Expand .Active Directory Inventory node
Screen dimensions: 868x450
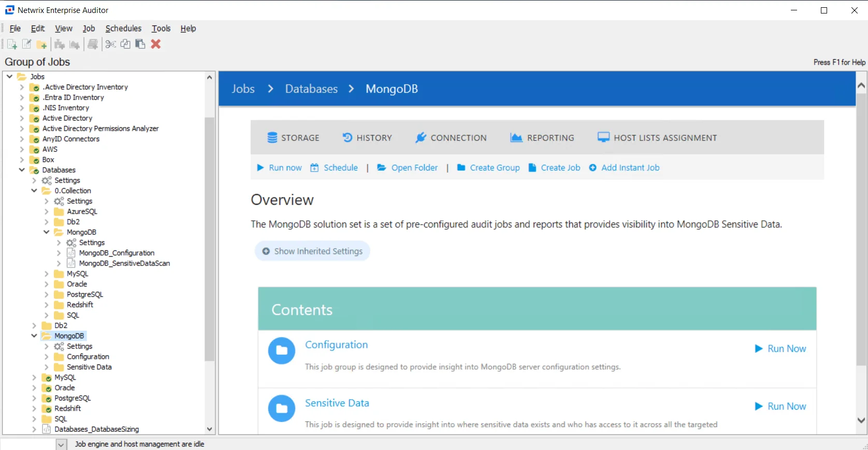tap(22, 87)
